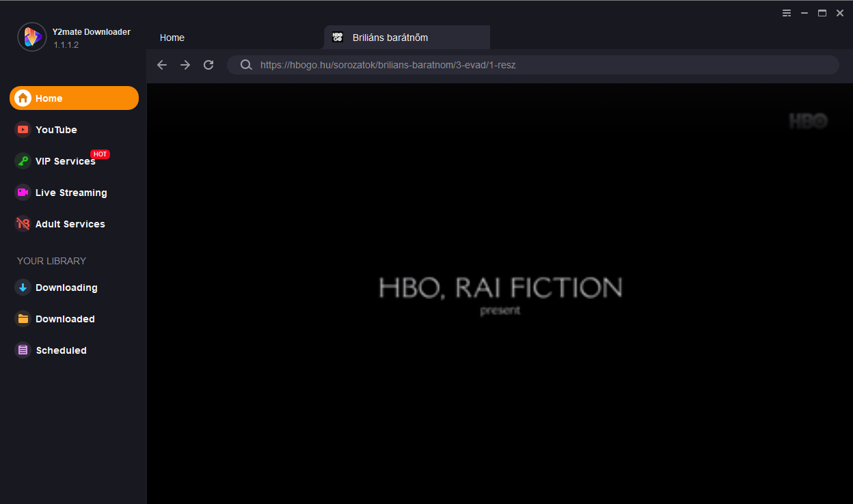Click the Adult Services icon

pos(23,224)
